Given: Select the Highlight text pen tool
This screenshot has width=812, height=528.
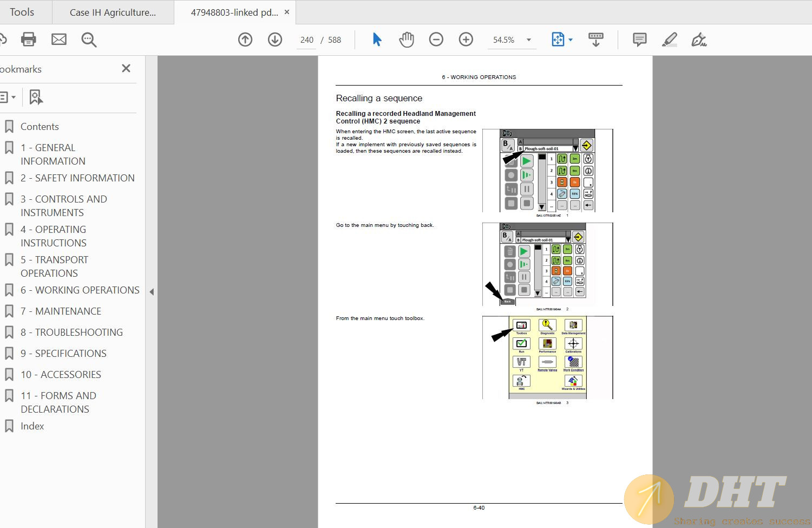Looking at the screenshot, I should tap(669, 40).
